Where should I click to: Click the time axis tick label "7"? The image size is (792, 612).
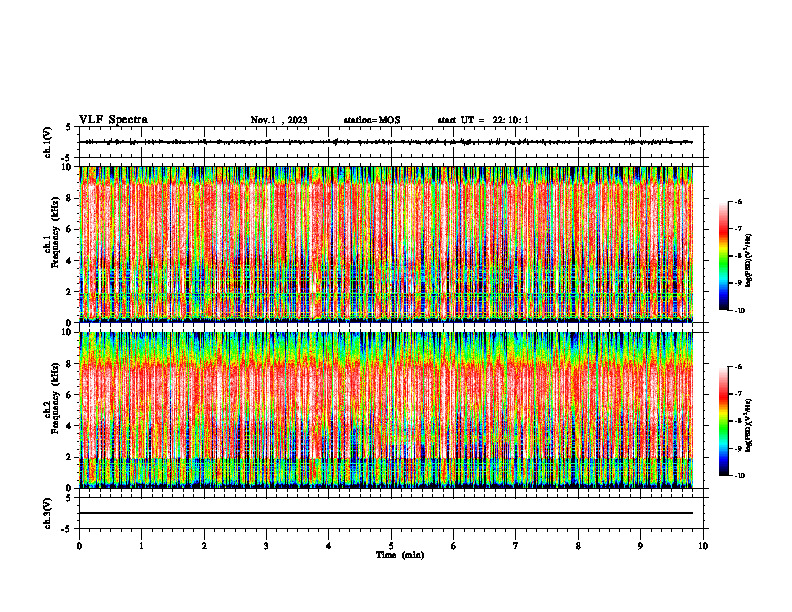[516, 546]
